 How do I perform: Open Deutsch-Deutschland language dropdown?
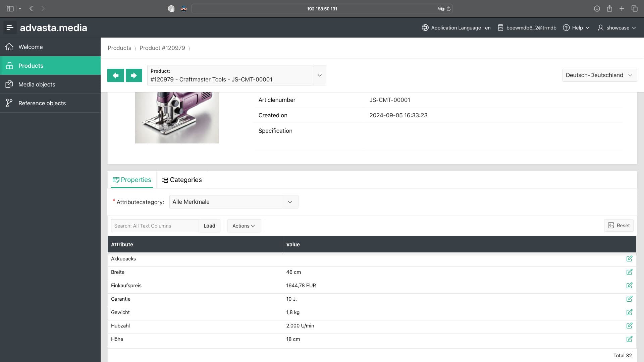[x=599, y=75]
